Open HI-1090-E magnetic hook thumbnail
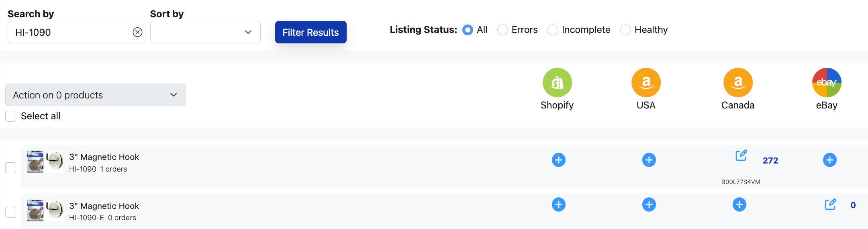This screenshot has width=868, height=229. pos(45,211)
